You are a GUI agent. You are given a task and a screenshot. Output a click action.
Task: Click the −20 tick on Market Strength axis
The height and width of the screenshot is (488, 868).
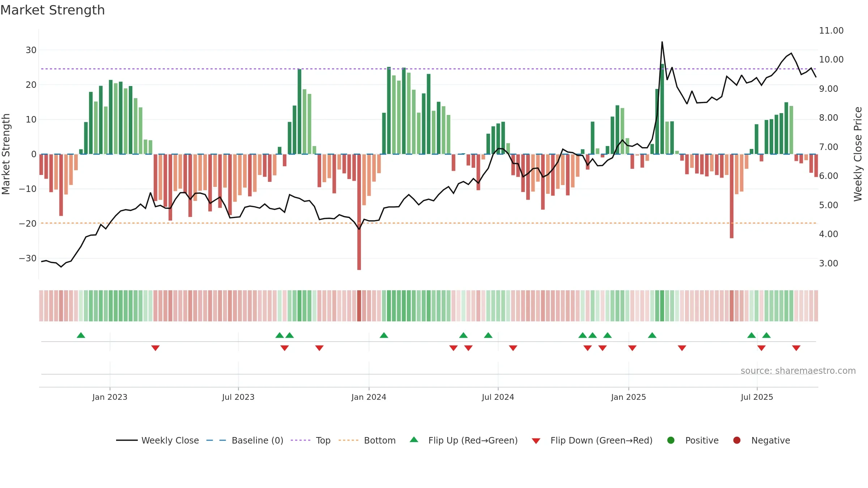28,223
